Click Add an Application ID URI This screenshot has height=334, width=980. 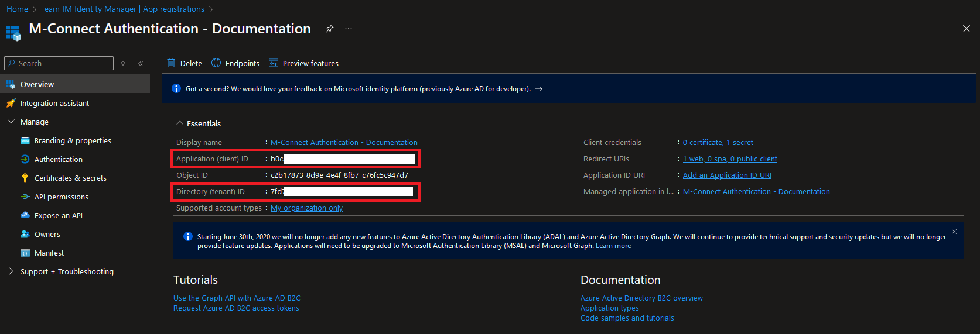pyautogui.click(x=727, y=175)
